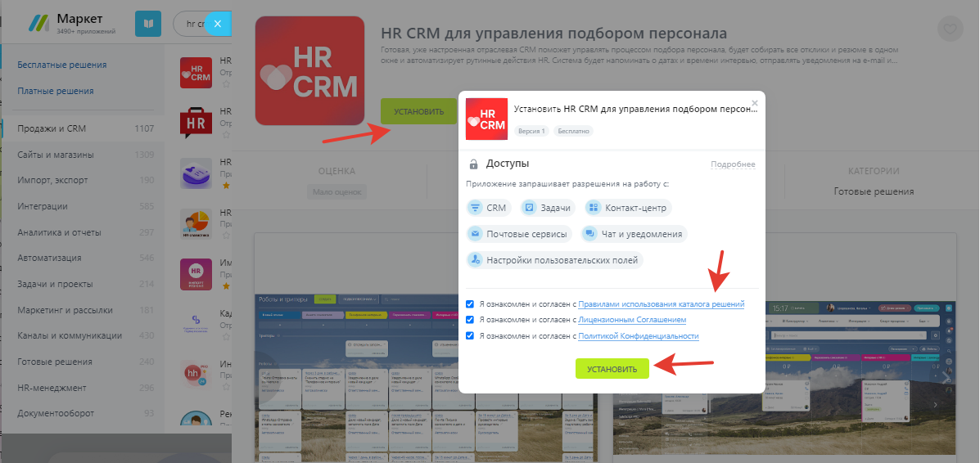Click УСТАНОВИТЬ button inside the dialog
This screenshot has height=463, width=980.
(612, 369)
